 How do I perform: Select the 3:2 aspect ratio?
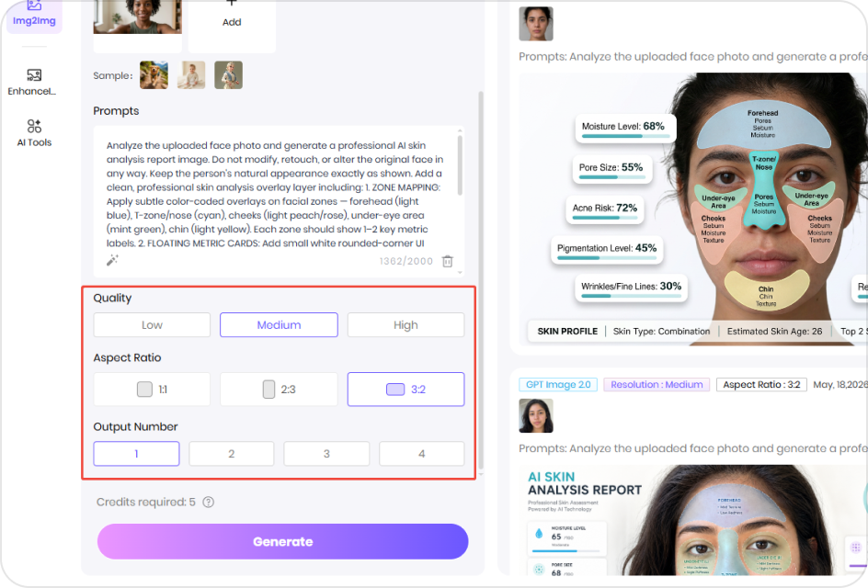pos(405,390)
